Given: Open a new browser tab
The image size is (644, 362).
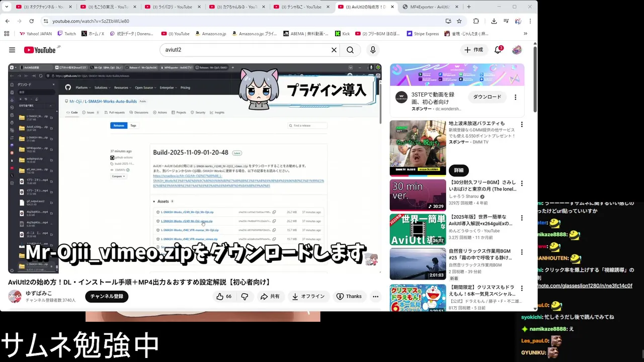Looking at the screenshot, I should [x=469, y=7].
